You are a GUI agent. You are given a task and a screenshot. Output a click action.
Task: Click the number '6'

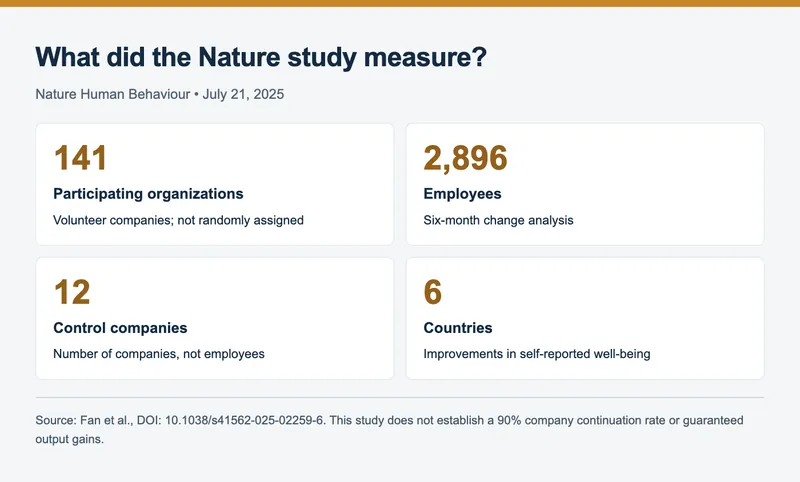[x=433, y=292]
